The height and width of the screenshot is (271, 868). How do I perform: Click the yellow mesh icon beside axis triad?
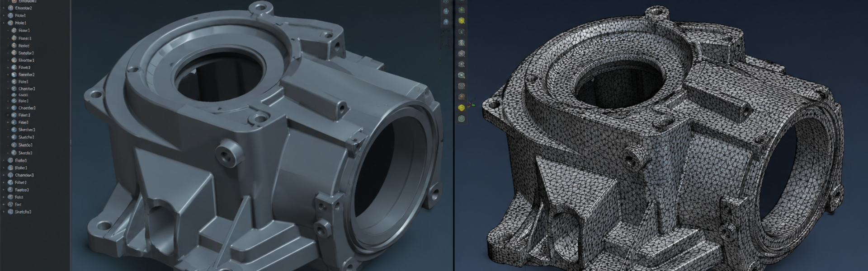coord(461,108)
